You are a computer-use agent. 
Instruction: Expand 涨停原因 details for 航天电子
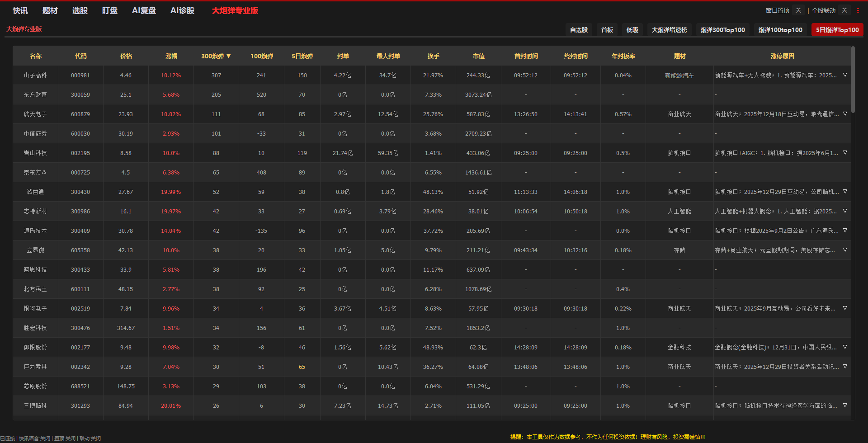coord(845,114)
